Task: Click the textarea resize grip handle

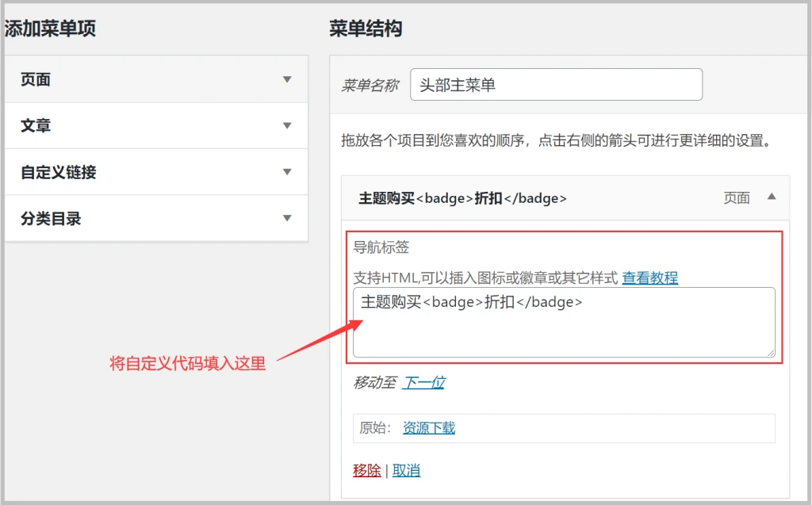Action: tap(770, 354)
